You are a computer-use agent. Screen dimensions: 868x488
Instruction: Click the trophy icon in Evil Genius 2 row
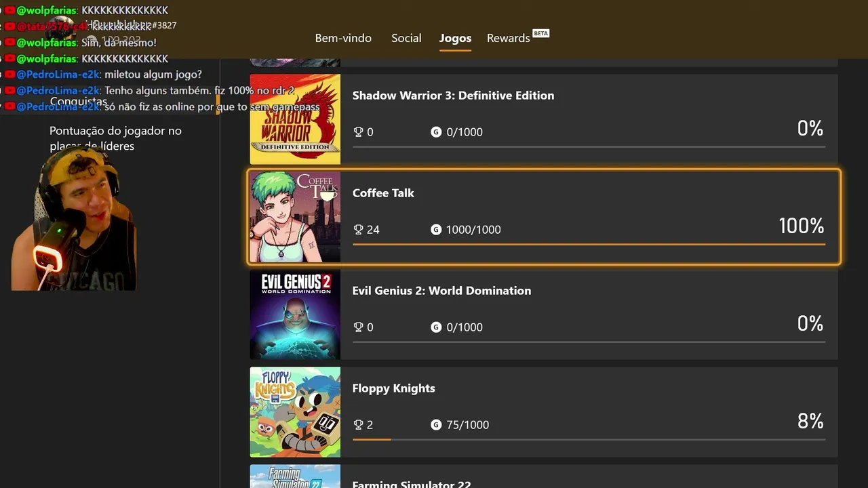pos(359,327)
